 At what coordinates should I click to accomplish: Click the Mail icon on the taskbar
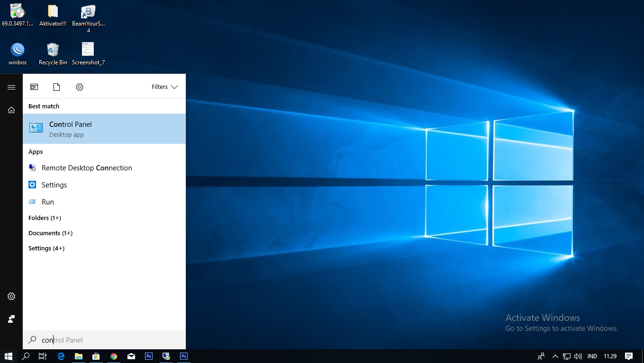[x=131, y=356]
